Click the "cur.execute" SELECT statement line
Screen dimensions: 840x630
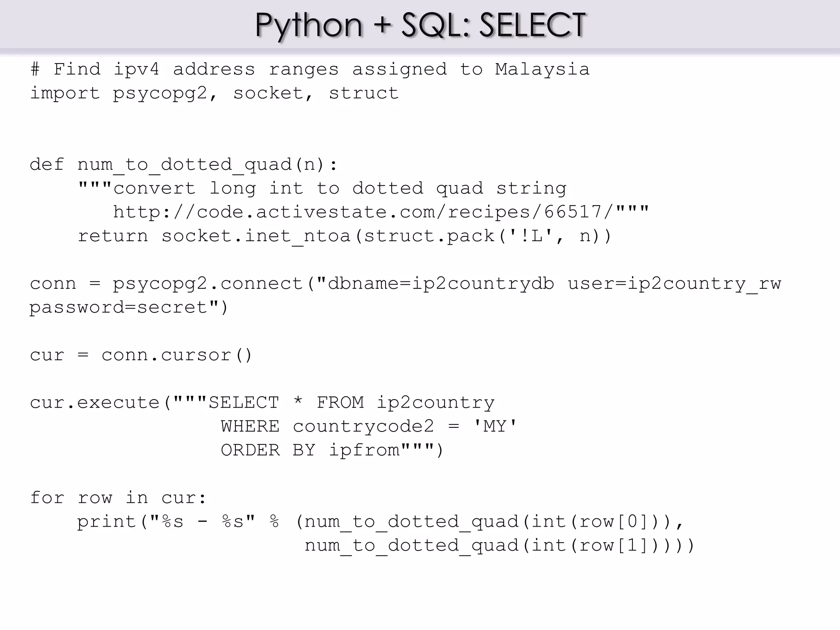click(262, 403)
